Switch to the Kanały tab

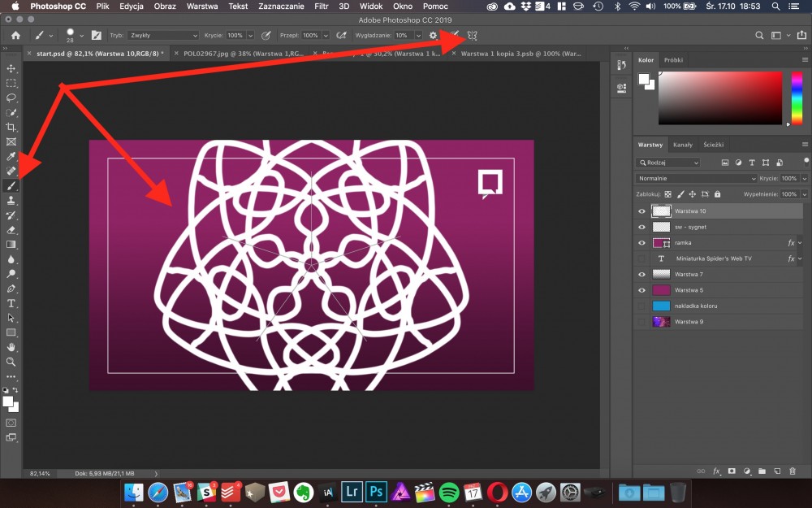pos(683,145)
